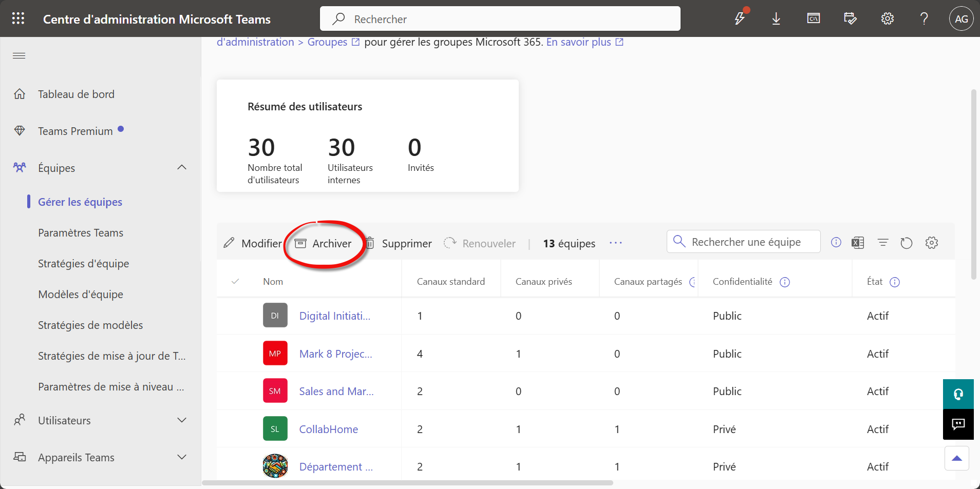This screenshot has height=489, width=980.
Task: Open Paramètres Teams in the sidebar
Action: (x=81, y=233)
